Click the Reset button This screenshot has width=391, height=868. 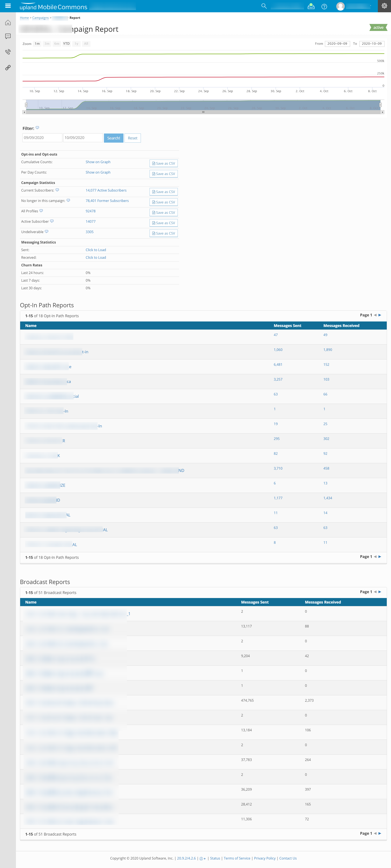133,138
